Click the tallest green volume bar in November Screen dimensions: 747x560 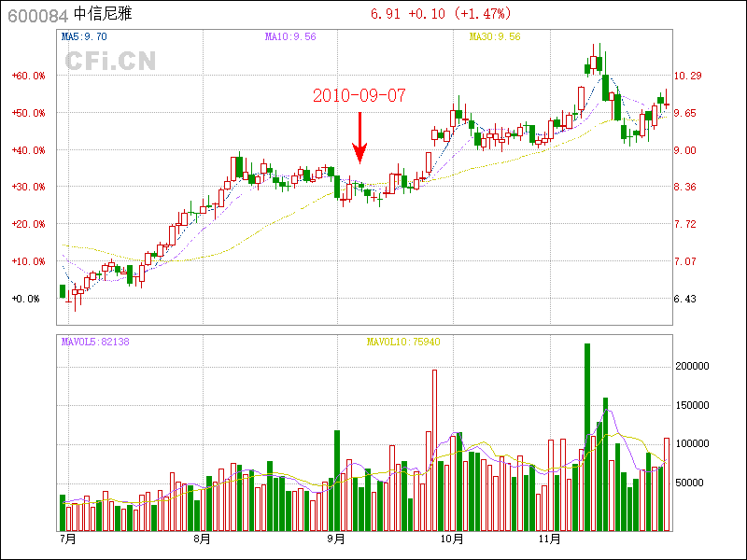coord(587,437)
